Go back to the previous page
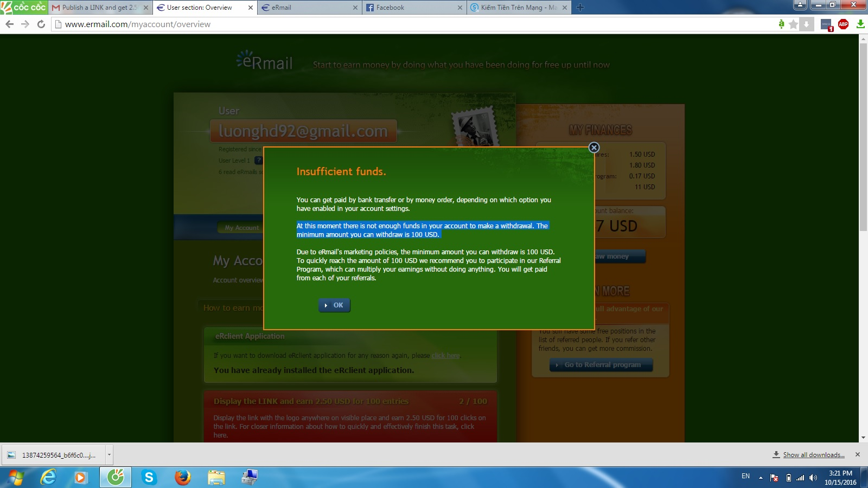The image size is (868, 488). pyautogui.click(x=9, y=24)
